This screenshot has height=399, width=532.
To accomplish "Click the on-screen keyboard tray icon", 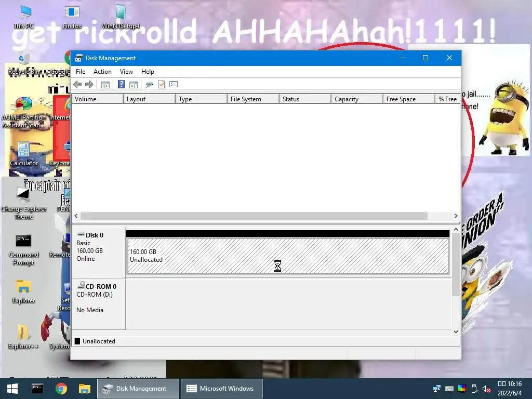I will pos(449,389).
